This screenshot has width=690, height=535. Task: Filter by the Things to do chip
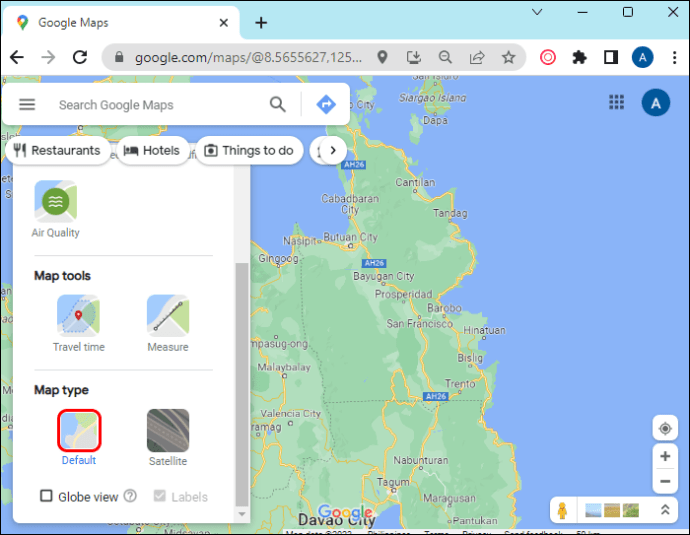coord(250,150)
